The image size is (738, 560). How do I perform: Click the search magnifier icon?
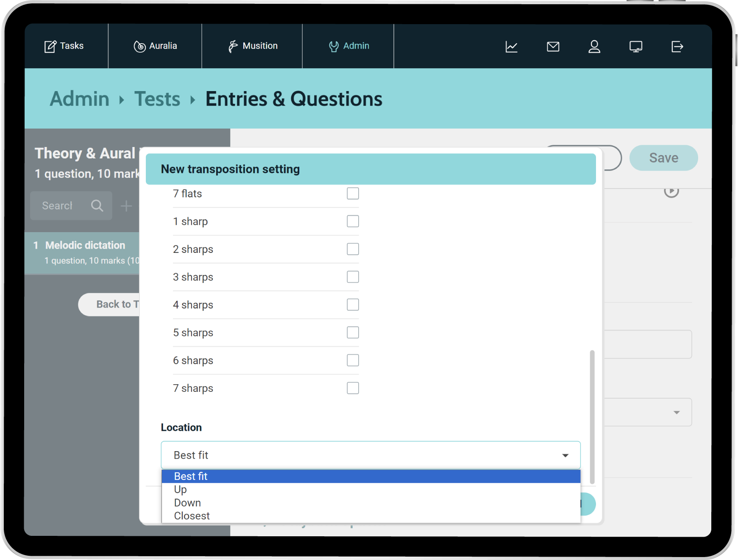pyautogui.click(x=97, y=206)
